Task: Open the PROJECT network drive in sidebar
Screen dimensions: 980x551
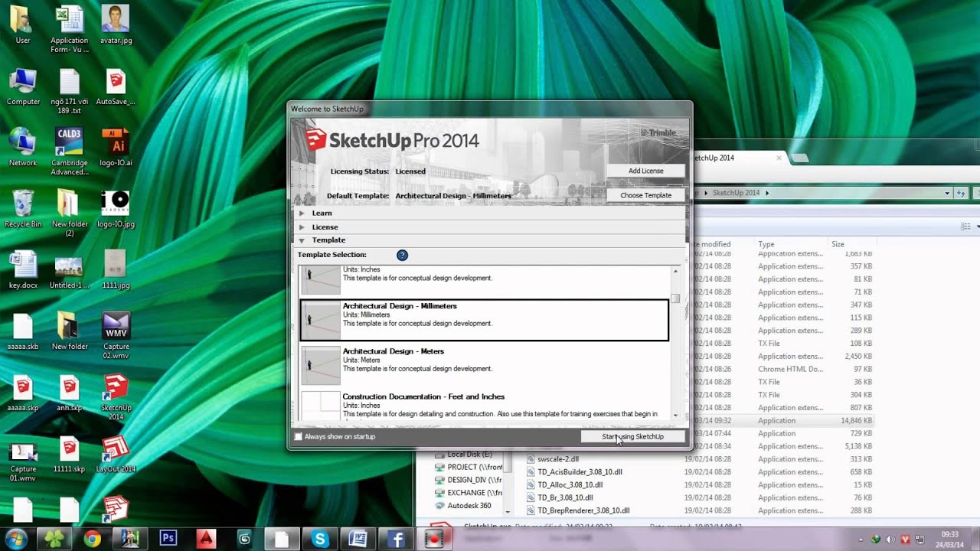Action: 469,467
